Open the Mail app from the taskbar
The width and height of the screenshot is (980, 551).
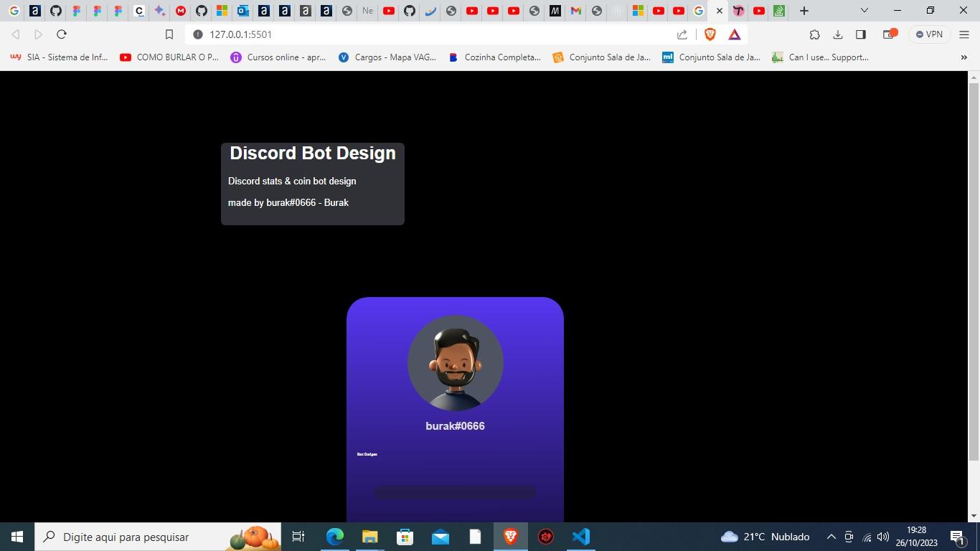point(440,537)
